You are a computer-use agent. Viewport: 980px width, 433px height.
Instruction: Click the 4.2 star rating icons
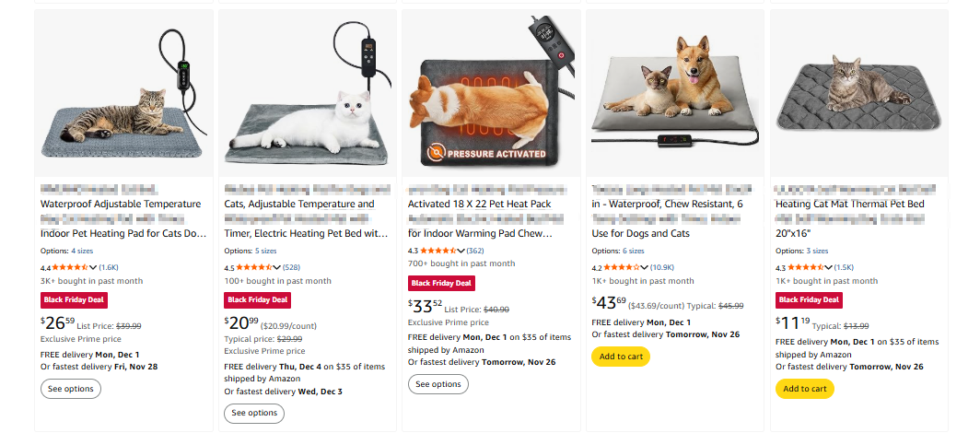point(621,267)
